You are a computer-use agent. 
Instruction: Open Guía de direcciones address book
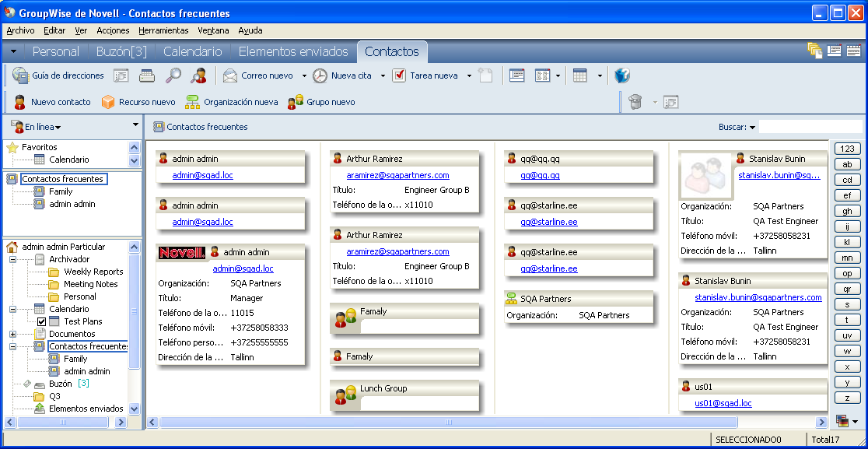point(58,75)
